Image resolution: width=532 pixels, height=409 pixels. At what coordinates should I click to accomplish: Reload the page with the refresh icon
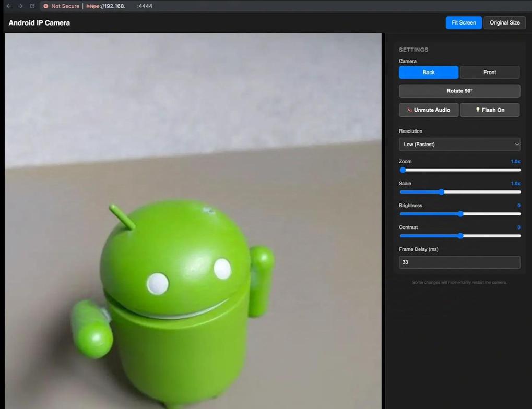[x=32, y=6]
